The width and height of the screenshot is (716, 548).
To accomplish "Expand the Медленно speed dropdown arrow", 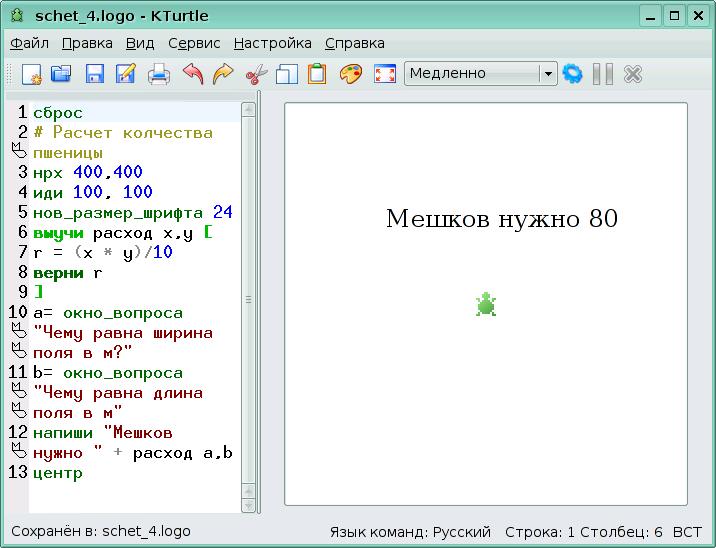I will pos(547,74).
